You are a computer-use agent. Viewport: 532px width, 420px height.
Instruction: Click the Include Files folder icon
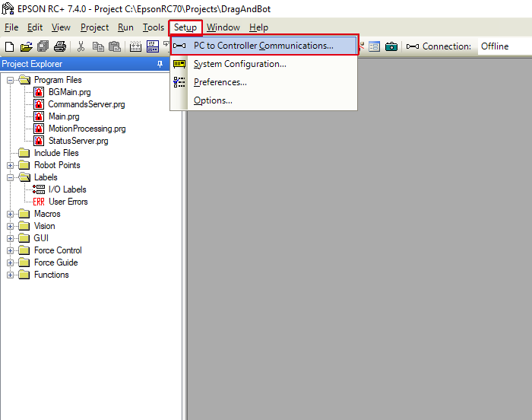click(x=24, y=153)
